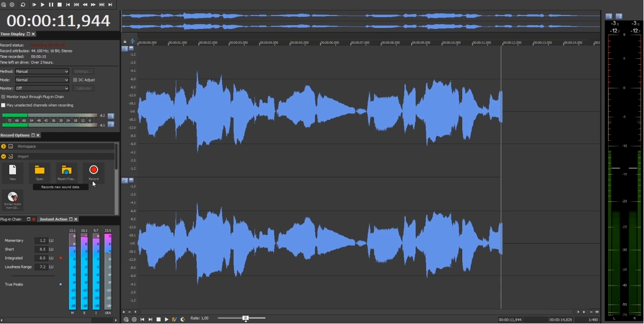The image size is (644, 324).
Task: Enable loop playback in the top toolbar
Action: (x=22, y=4)
